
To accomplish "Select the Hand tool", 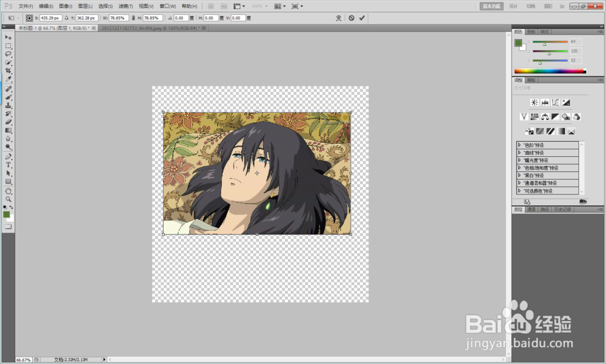I will coord(8,191).
